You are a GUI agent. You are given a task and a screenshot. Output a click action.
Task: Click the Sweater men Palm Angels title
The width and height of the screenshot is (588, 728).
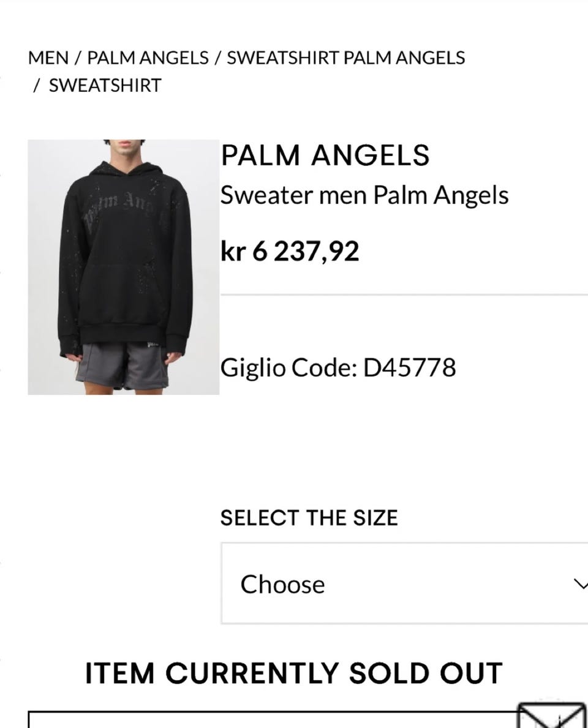[x=364, y=195]
